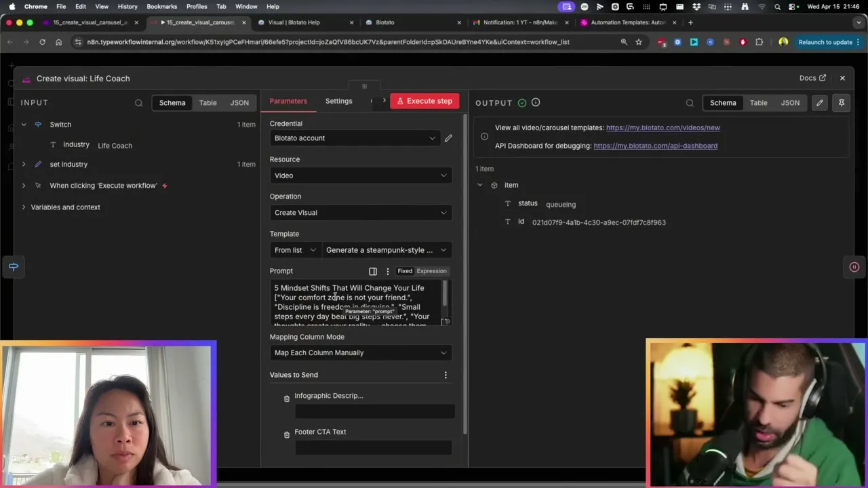Click the left-edge previous node button
The width and height of the screenshot is (868, 488).
click(x=14, y=266)
